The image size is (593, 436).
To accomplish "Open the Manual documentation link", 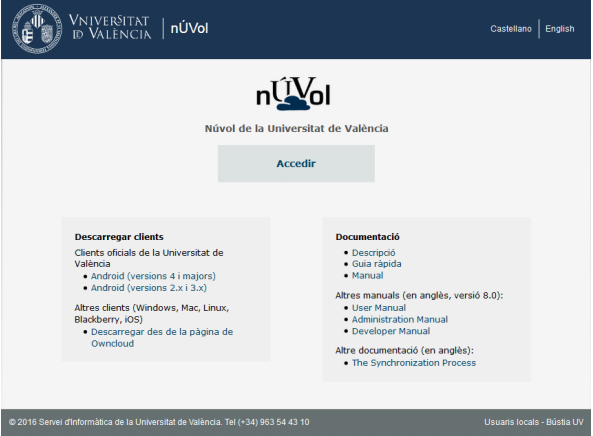I will coord(367,275).
